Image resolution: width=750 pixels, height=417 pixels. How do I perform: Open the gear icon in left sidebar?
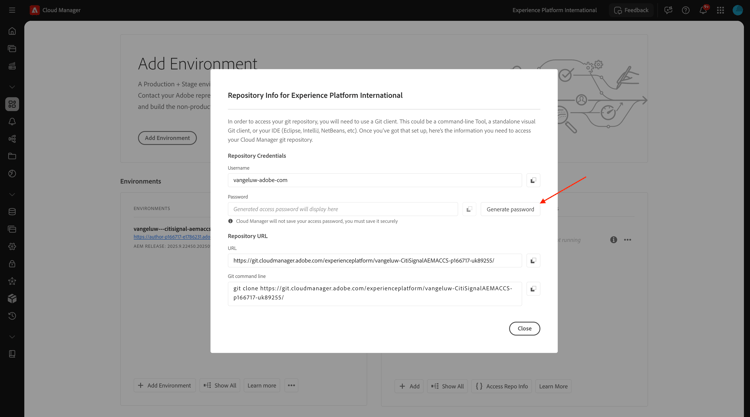(12, 246)
